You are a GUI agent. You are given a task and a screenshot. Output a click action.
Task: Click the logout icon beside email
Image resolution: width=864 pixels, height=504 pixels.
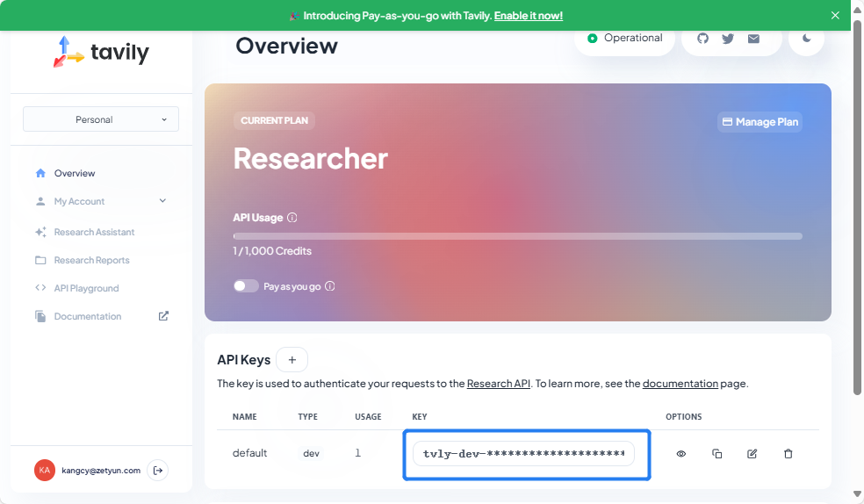pos(157,471)
